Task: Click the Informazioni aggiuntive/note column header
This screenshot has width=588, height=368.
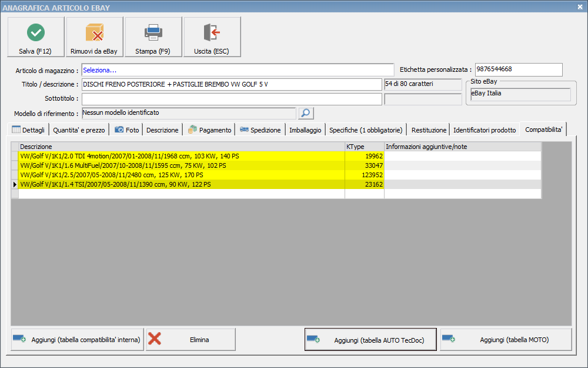Action: click(x=463, y=147)
